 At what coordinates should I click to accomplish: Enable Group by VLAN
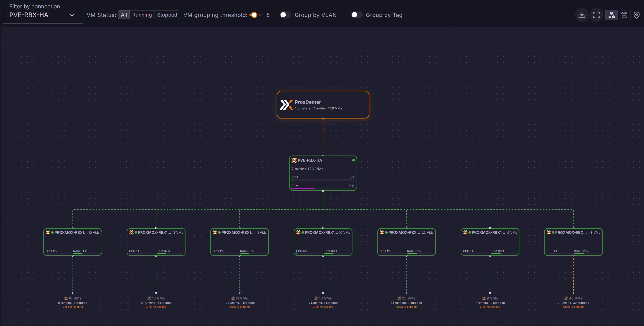pos(285,15)
